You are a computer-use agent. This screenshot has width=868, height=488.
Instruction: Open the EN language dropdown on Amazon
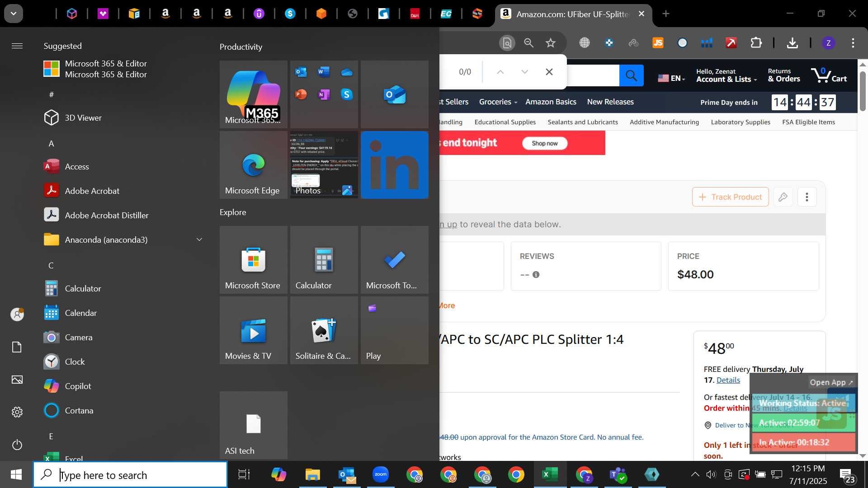click(671, 78)
